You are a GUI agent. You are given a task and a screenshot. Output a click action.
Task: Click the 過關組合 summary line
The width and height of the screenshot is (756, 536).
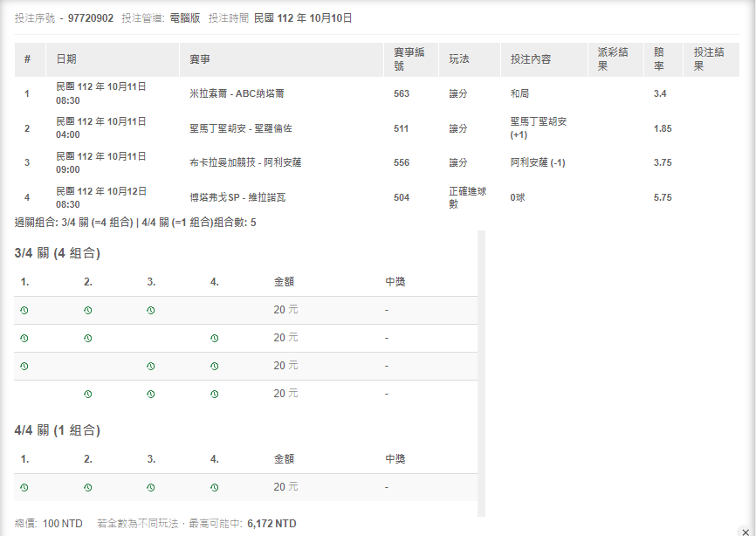click(135, 223)
